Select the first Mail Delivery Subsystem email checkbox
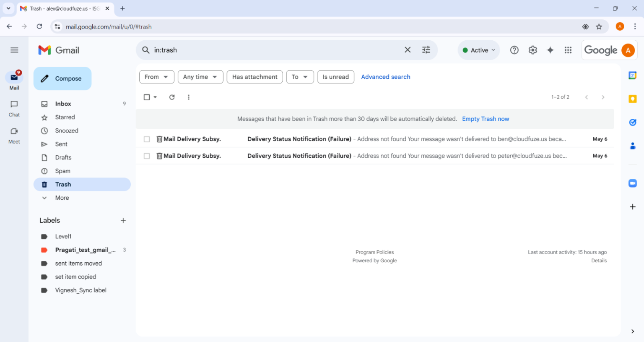Image resolution: width=644 pixels, height=342 pixels. coord(147,139)
